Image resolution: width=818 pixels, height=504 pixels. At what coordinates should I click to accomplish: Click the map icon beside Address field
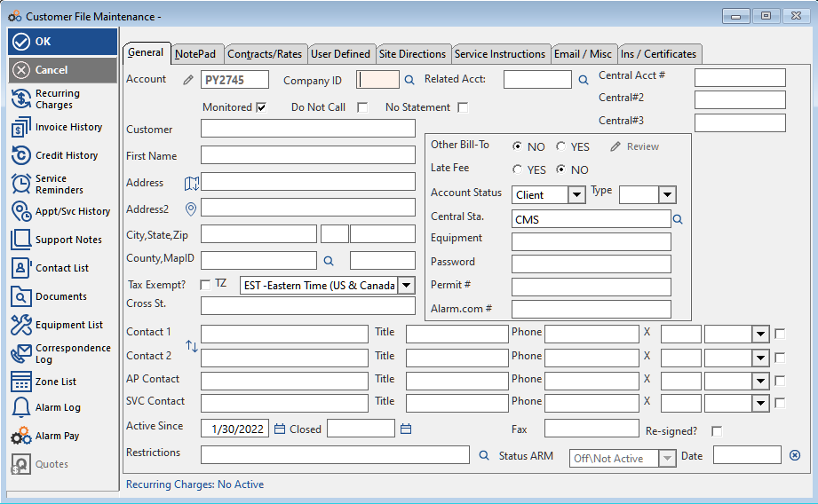tap(192, 183)
